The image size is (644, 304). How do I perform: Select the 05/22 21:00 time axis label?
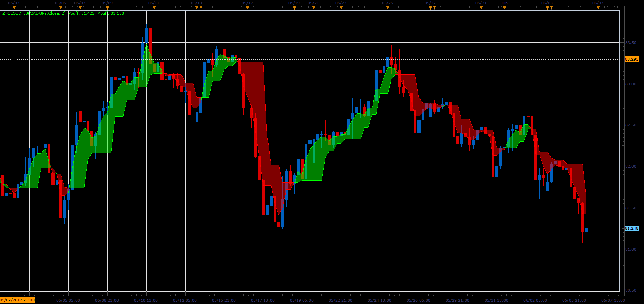[x=341, y=300]
